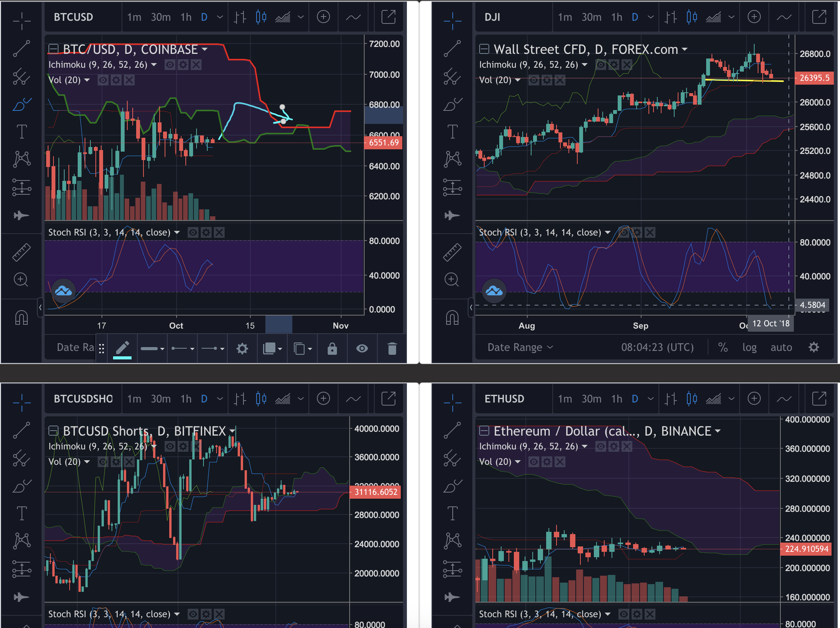Screen dimensions: 840x628
Task: Open Ichimoku dropdown arrow in DJI chart
Action: [585, 65]
